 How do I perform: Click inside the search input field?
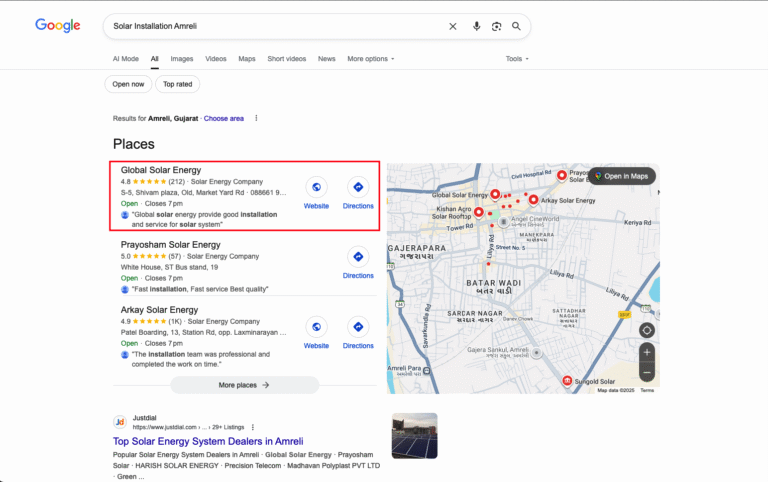tap(277, 26)
